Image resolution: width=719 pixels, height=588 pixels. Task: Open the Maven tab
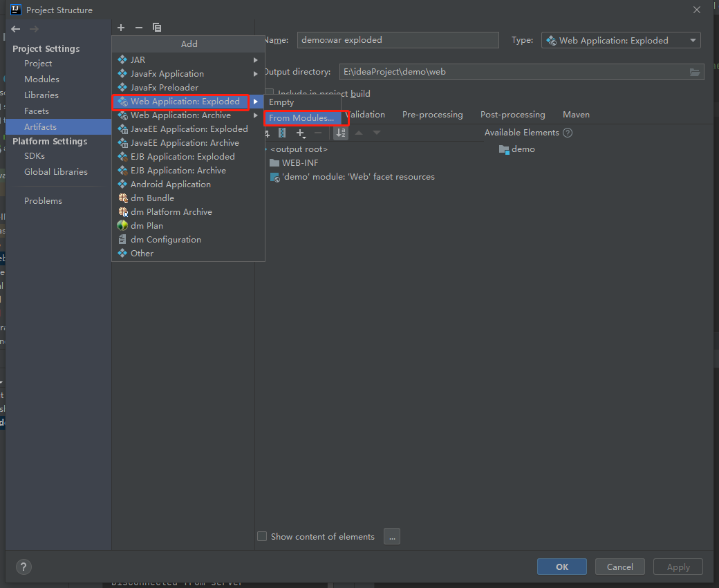576,114
